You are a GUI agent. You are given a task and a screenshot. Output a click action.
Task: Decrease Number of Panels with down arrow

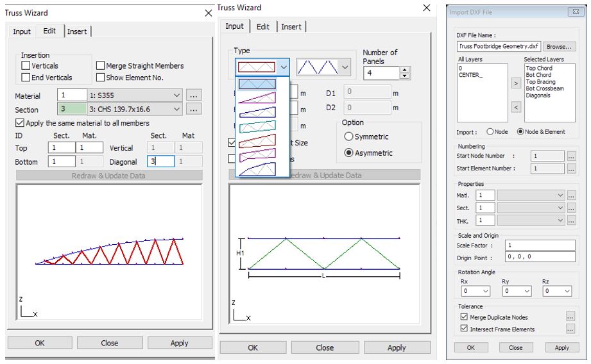pyautogui.click(x=404, y=76)
